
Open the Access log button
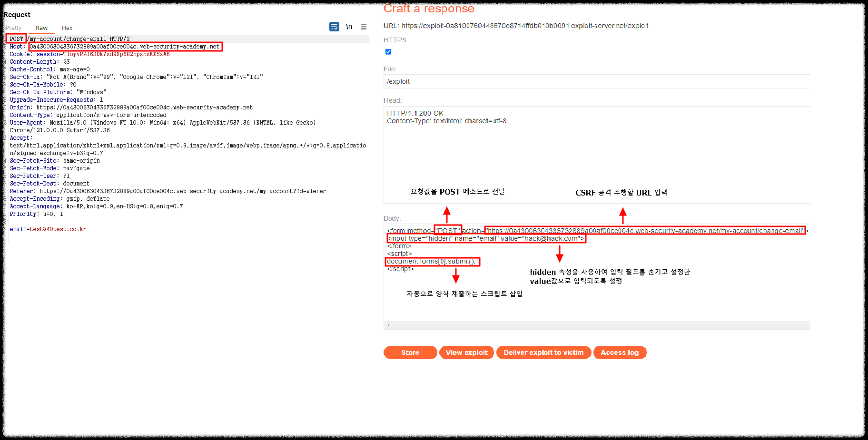pyautogui.click(x=620, y=352)
